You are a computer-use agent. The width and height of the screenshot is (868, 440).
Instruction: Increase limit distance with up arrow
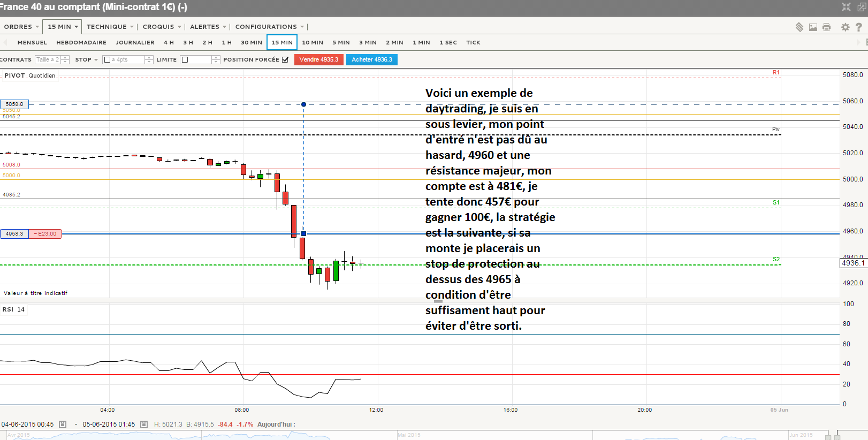click(x=216, y=57)
